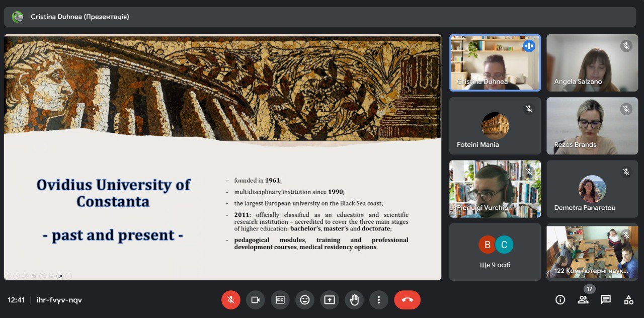644x318 pixels.
Task: Select Pierluigi Vurchio's video tile
Action: pos(495,189)
